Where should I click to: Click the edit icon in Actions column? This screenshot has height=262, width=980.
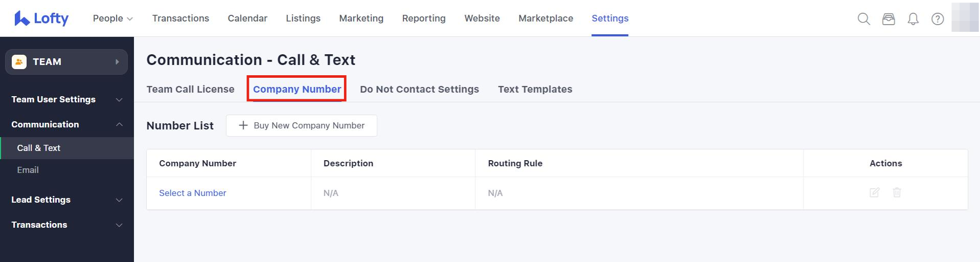click(x=874, y=193)
